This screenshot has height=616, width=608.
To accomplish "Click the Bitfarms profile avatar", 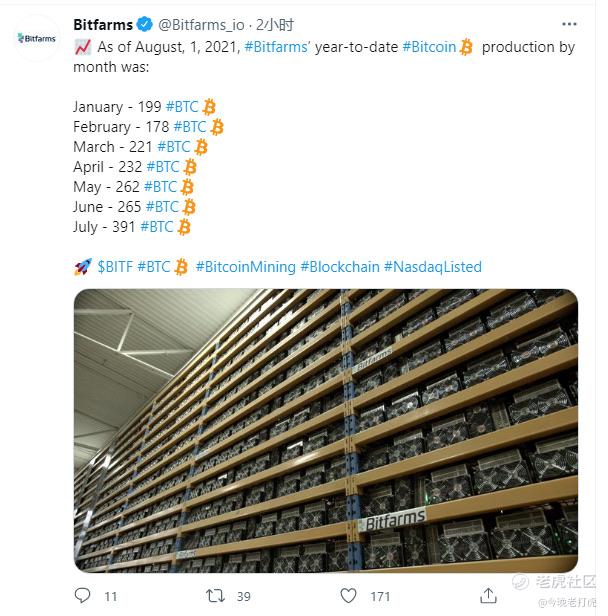I will coord(37,38).
